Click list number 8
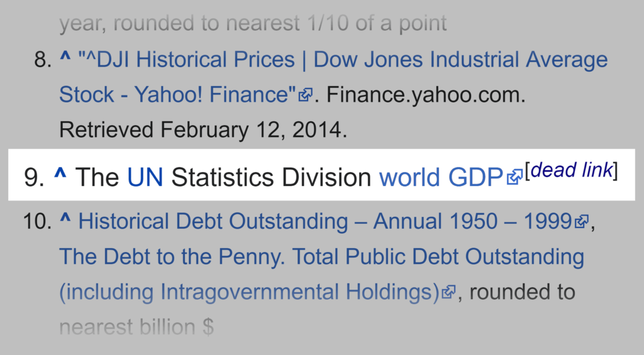The height and width of the screenshot is (355, 644). (x=40, y=60)
